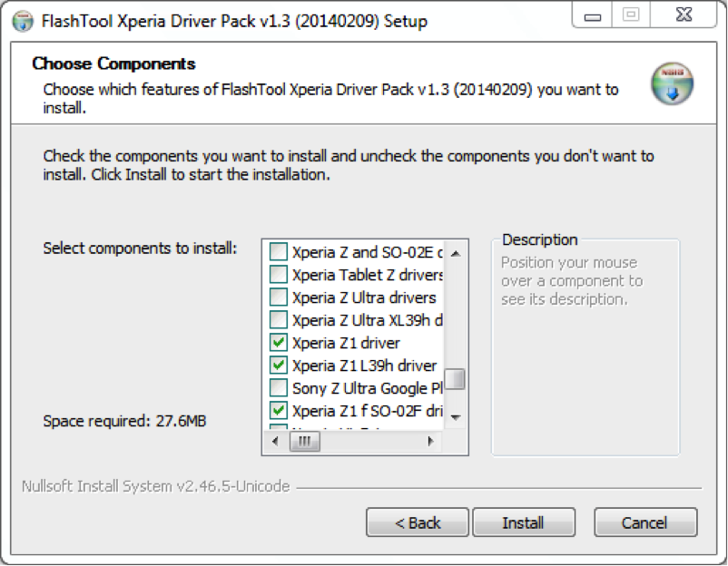Uncheck the Xperia Z1 f SO-02F checkbox

tap(279, 411)
